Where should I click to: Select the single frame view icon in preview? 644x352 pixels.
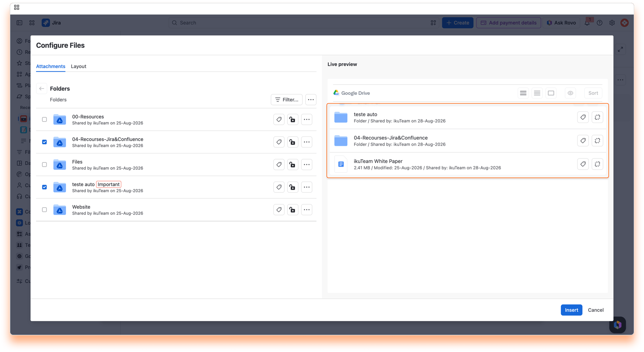pos(551,93)
